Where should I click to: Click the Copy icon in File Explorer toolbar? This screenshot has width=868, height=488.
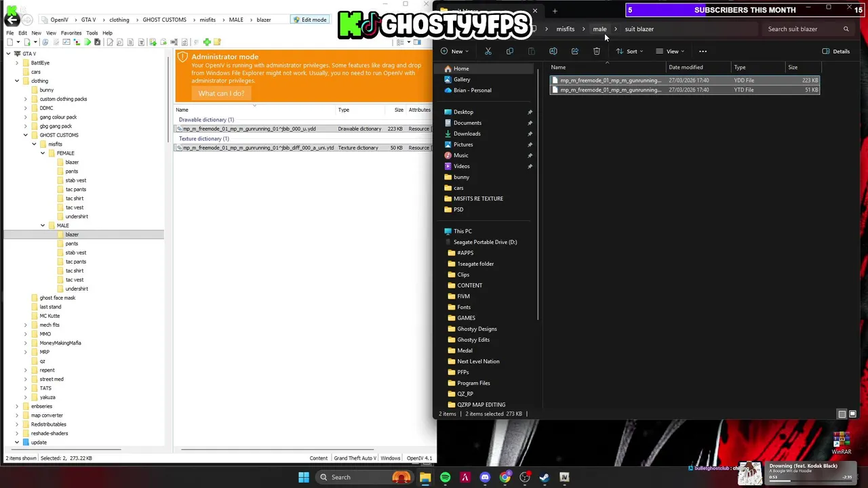(510, 52)
